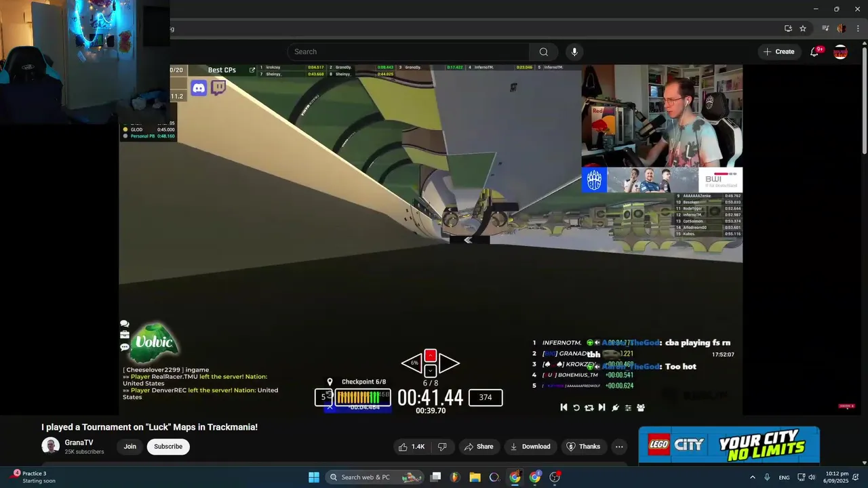868x488 pixels.
Task: Like the video (1.4K)
Action: (x=412, y=447)
